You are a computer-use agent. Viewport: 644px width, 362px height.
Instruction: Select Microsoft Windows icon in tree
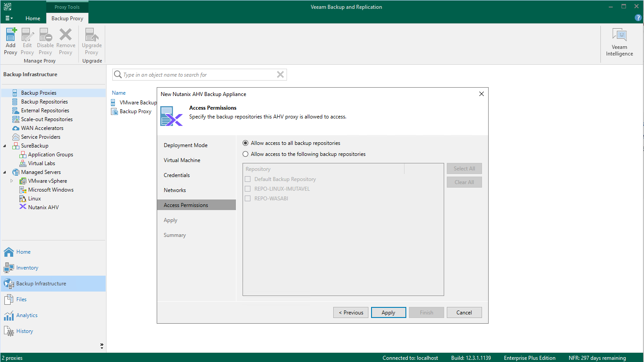click(22, 190)
